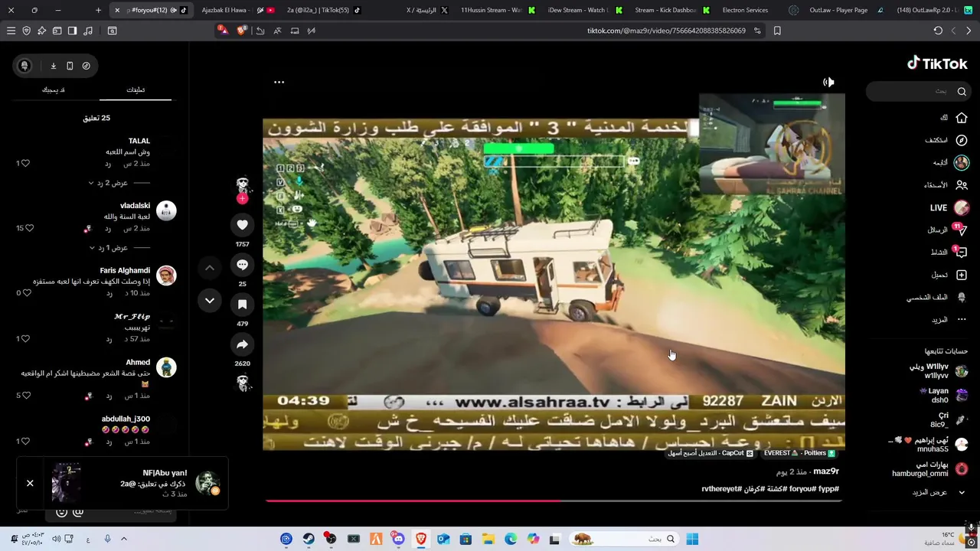Open the Abu yan mention notification
Screen dimensions: 980x551
pyautogui.click(x=136, y=484)
